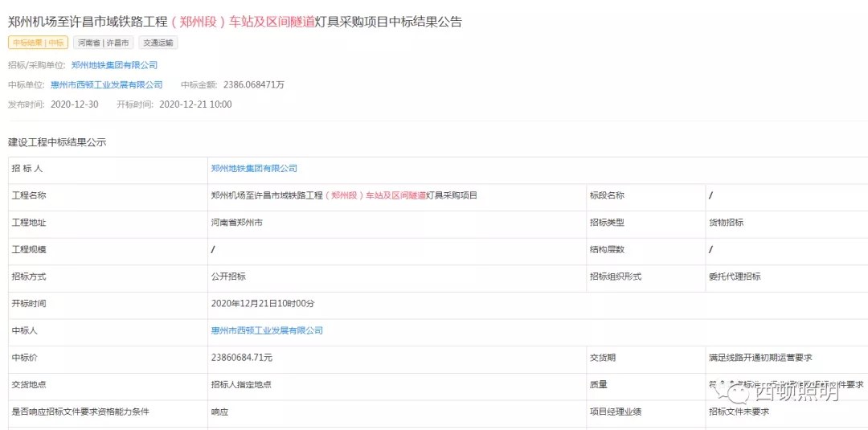Select the 交通运输 tag
The height and width of the screenshot is (430, 868).
(158, 43)
